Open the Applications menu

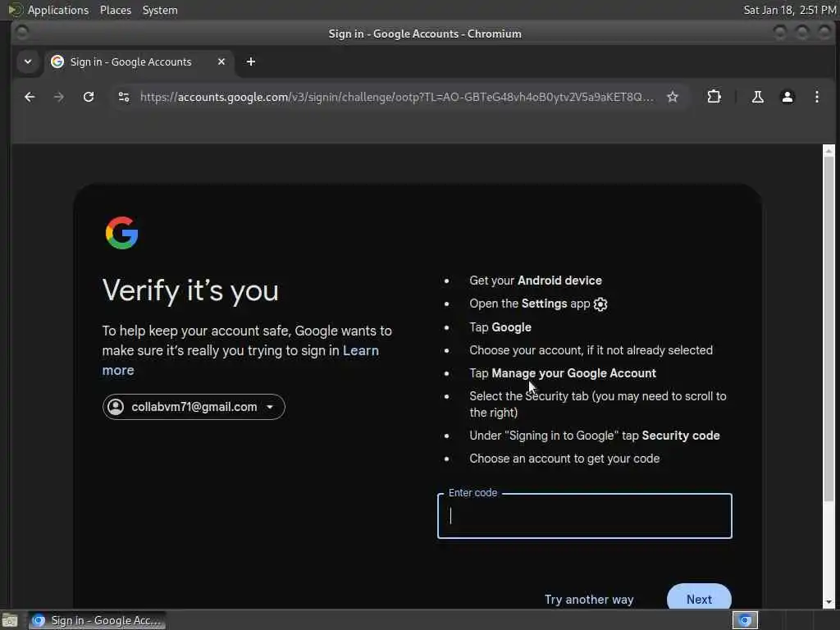[x=58, y=10]
